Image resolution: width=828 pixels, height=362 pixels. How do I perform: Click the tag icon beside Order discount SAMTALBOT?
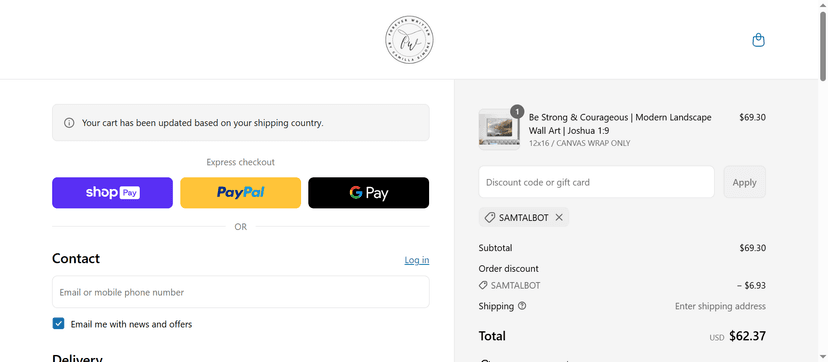tap(483, 285)
